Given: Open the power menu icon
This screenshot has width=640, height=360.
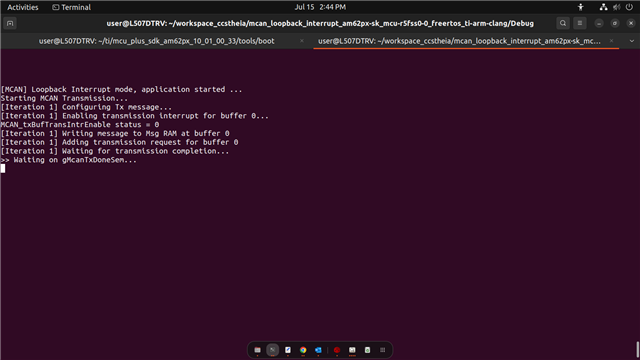Looking at the screenshot, I should [x=629, y=7].
